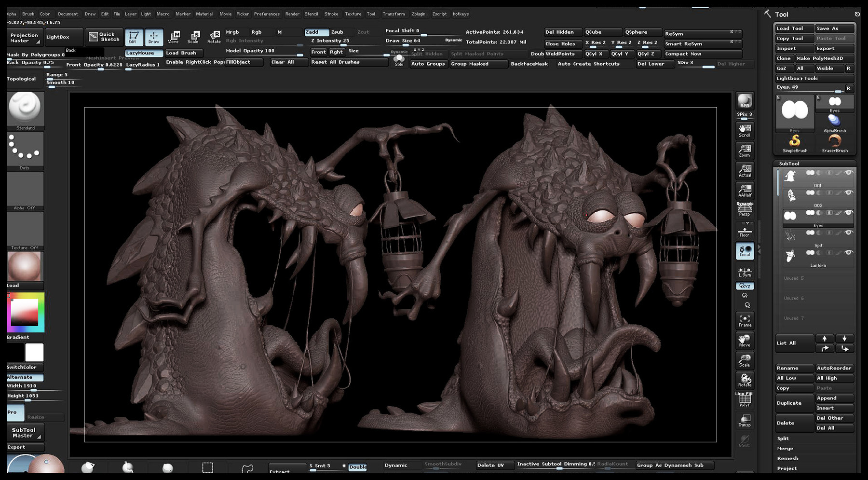This screenshot has height=480, width=868.
Task: Select the Scale tool icon in the top toolbar
Action: click(x=193, y=37)
